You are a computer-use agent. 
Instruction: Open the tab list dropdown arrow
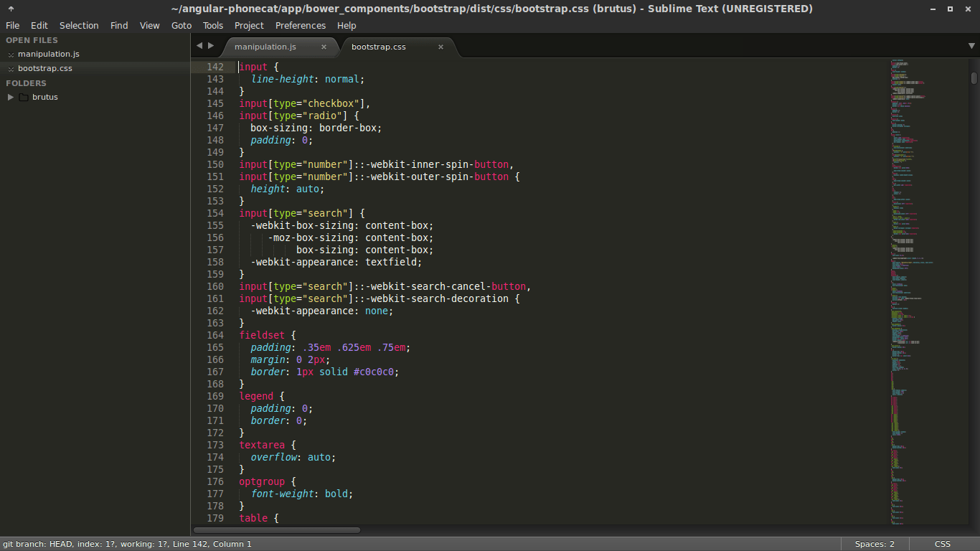971,46
